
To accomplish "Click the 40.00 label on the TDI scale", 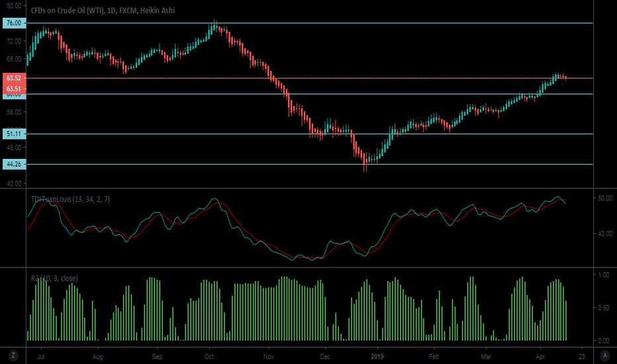I will pos(605,234).
